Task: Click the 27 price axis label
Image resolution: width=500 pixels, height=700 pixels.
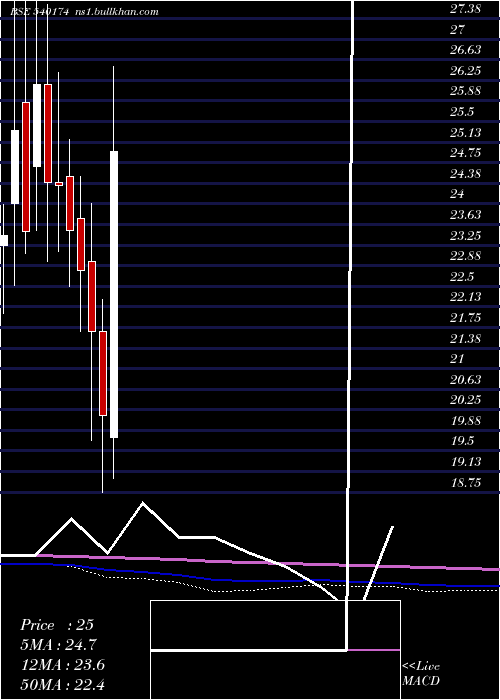Action: click(x=458, y=29)
